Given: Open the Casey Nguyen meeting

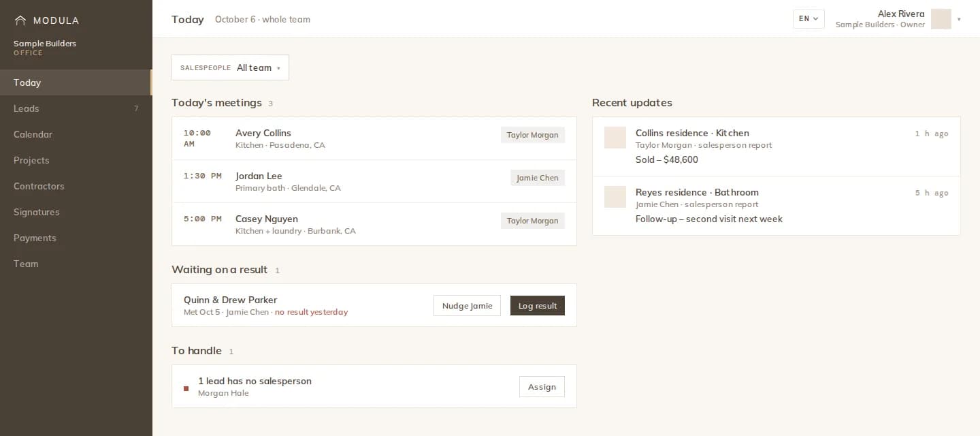Looking at the screenshot, I should pos(374,224).
